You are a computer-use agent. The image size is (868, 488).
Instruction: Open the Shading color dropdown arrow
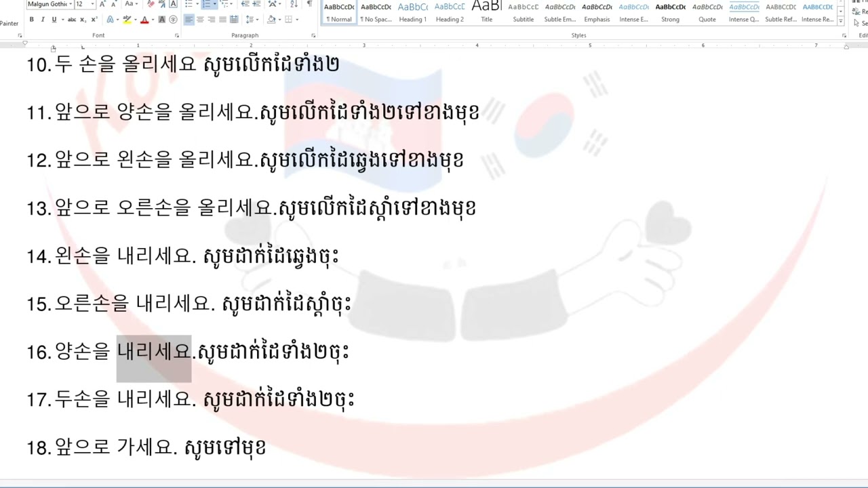(279, 20)
